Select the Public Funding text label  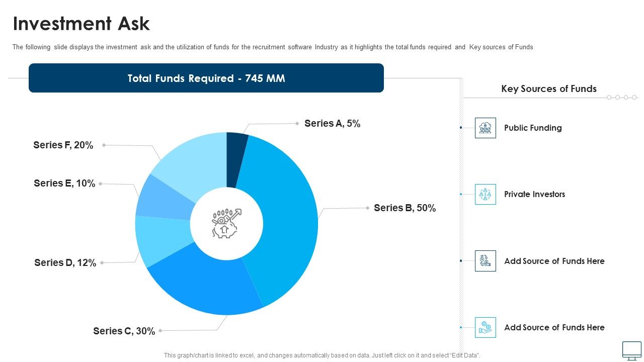coord(533,128)
